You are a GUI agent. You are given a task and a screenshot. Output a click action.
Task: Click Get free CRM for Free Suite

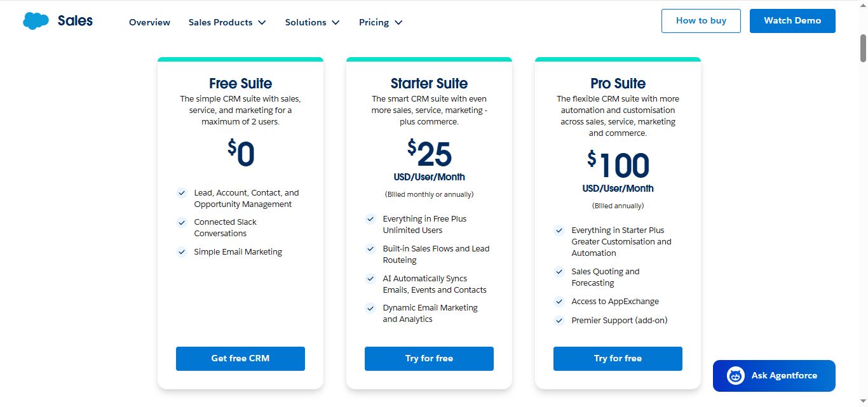[240, 358]
